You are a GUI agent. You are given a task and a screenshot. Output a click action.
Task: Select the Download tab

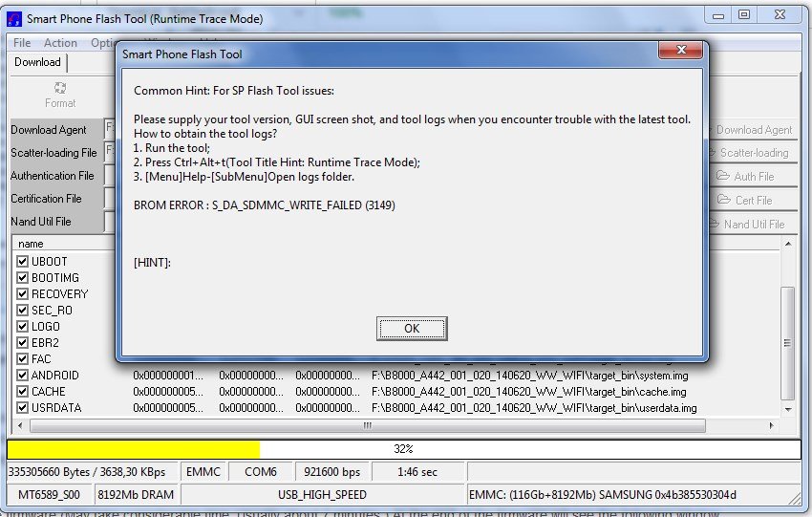tap(37, 62)
